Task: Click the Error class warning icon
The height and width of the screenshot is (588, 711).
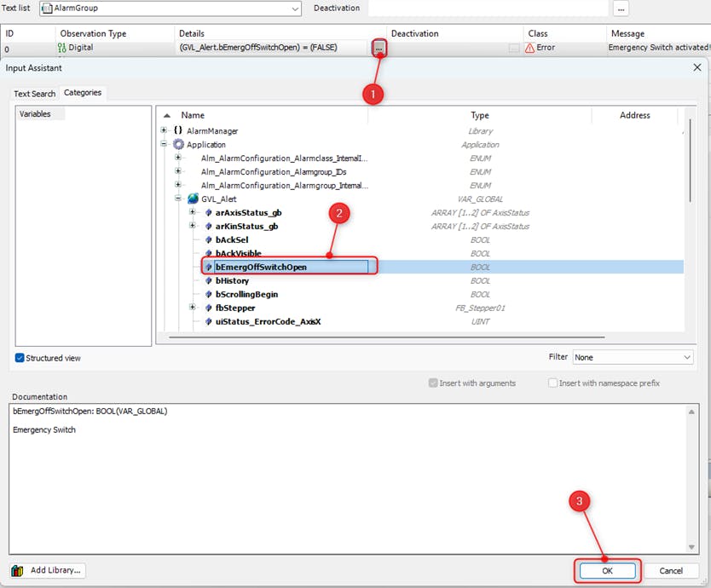Action: point(530,49)
